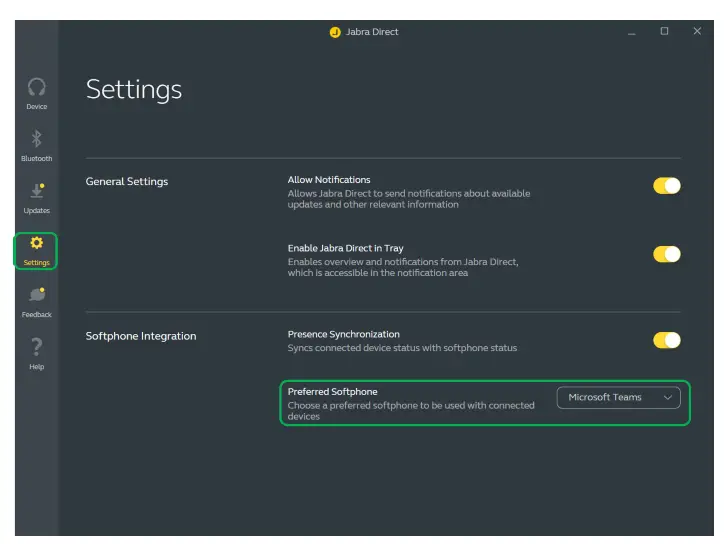Viewport: 724px width, 544px height.
Task: Close the Jabra Direct window
Action: tap(697, 32)
